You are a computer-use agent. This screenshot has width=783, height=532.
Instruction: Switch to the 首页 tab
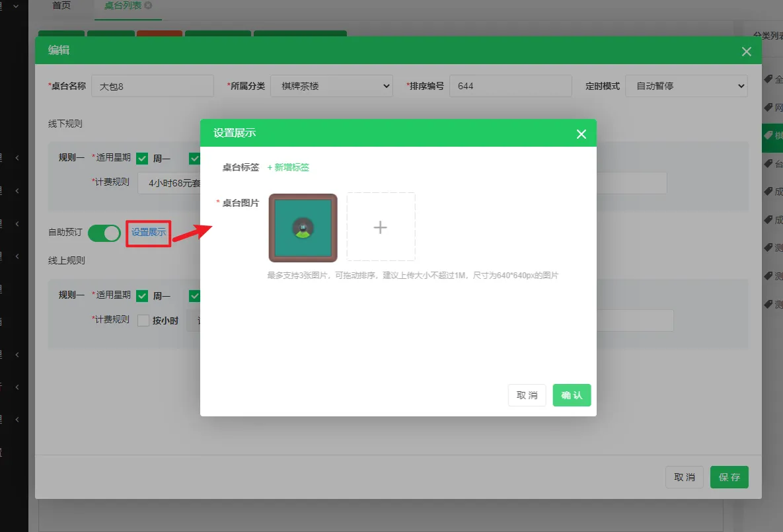tap(61, 5)
